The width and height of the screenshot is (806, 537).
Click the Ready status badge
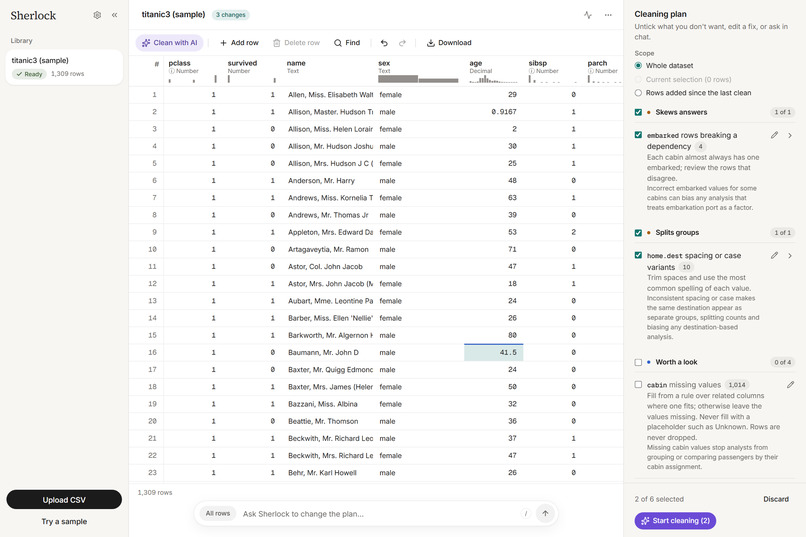[29, 74]
